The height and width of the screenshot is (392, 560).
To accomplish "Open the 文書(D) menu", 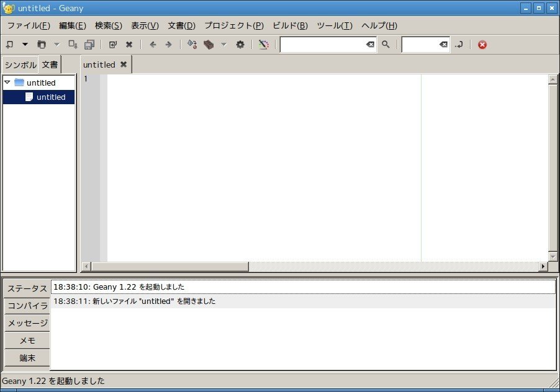I will tap(181, 25).
